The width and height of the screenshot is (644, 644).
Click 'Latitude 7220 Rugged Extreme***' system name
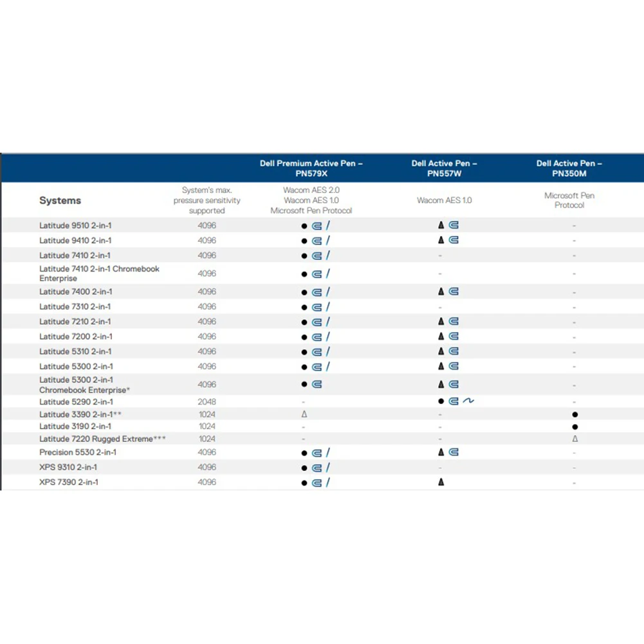103,439
